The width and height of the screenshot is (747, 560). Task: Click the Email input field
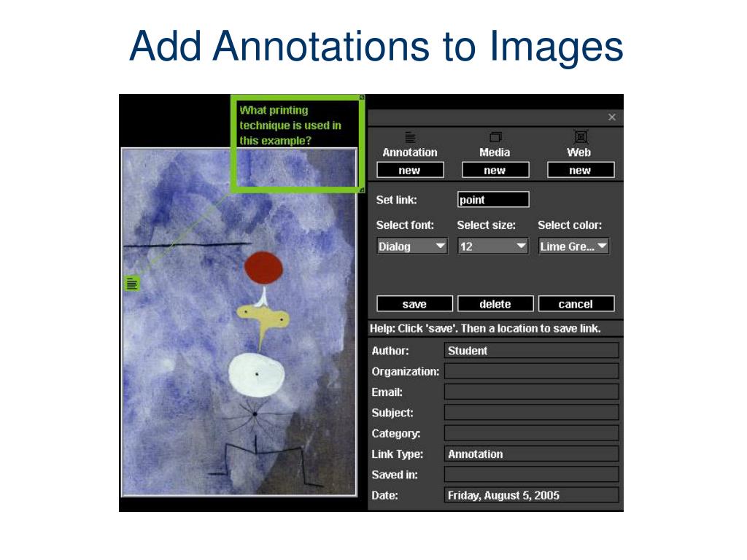pos(532,392)
